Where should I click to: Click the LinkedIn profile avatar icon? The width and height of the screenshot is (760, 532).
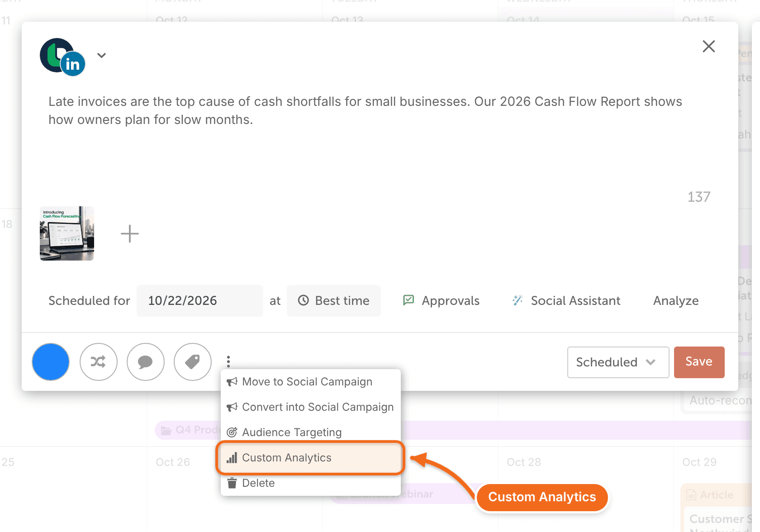pos(62,57)
